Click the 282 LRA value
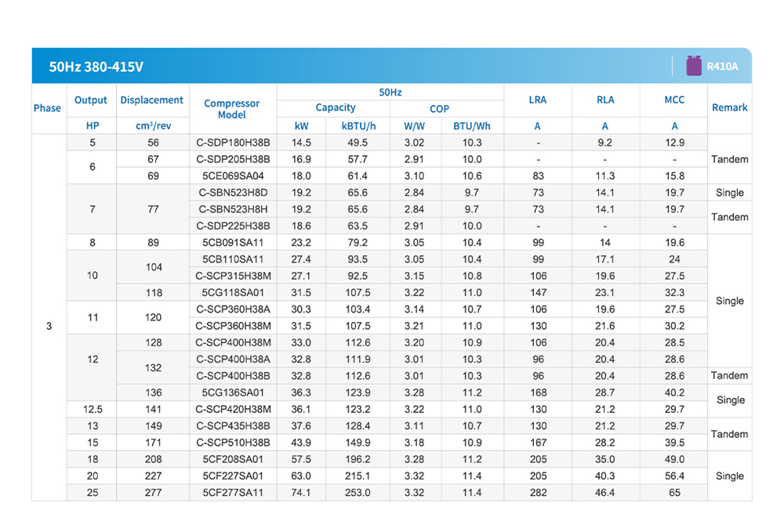The height and width of the screenshot is (532, 784). click(538, 493)
